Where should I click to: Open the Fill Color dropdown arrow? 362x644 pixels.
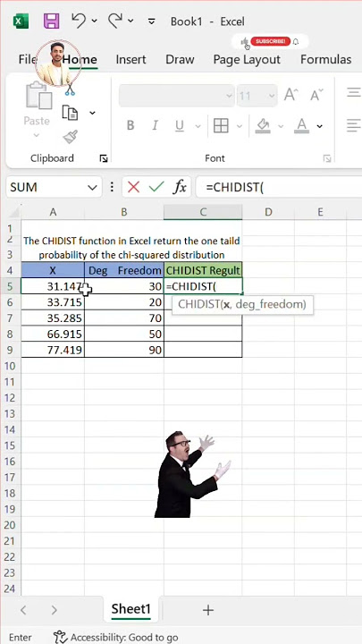pyautogui.click(x=281, y=126)
